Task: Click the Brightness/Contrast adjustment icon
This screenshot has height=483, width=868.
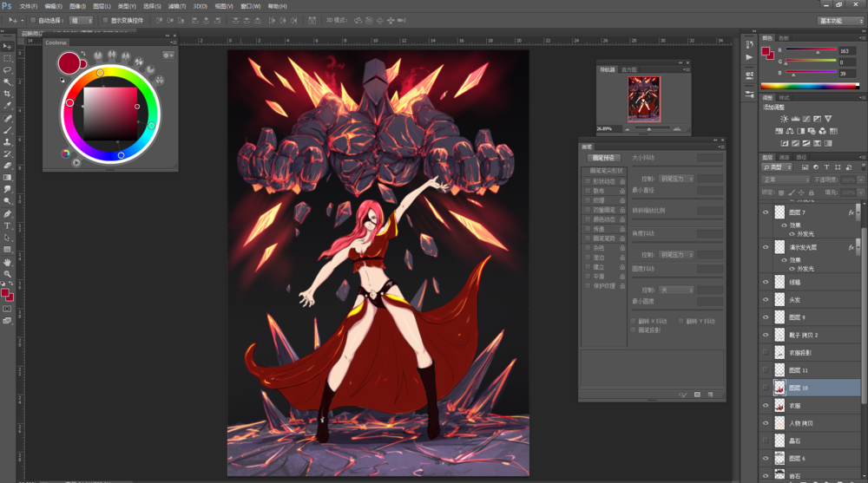Action: (784, 119)
